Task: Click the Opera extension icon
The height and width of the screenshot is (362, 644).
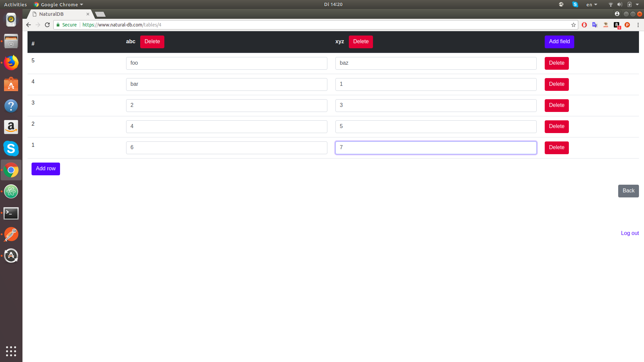Action: click(584, 25)
